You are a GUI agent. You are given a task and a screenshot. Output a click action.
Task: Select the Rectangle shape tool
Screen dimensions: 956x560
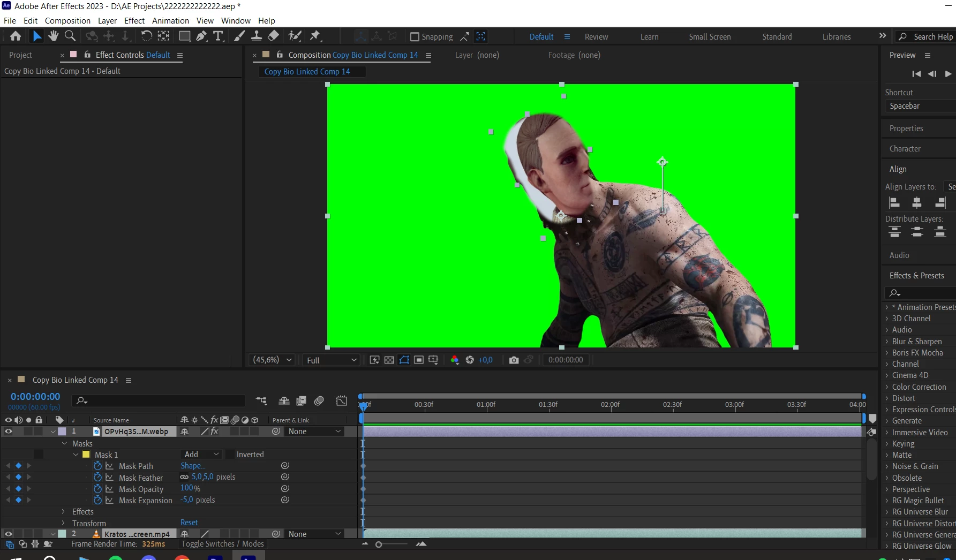pos(184,36)
